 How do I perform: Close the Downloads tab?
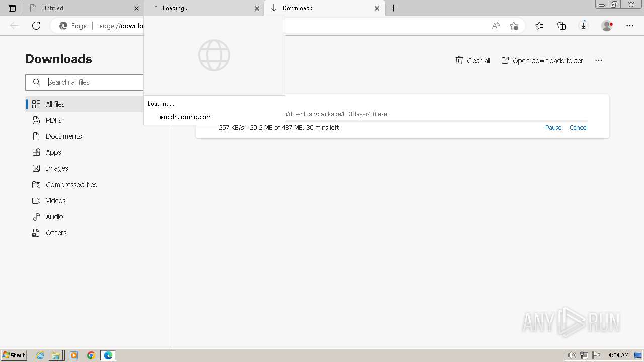coord(377,8)
